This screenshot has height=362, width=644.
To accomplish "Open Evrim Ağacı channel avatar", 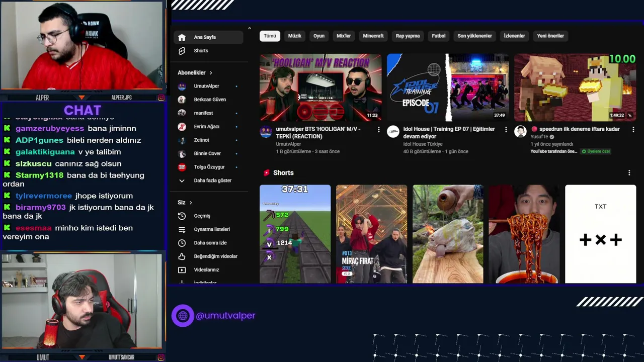I will click(x=182, y=127).
